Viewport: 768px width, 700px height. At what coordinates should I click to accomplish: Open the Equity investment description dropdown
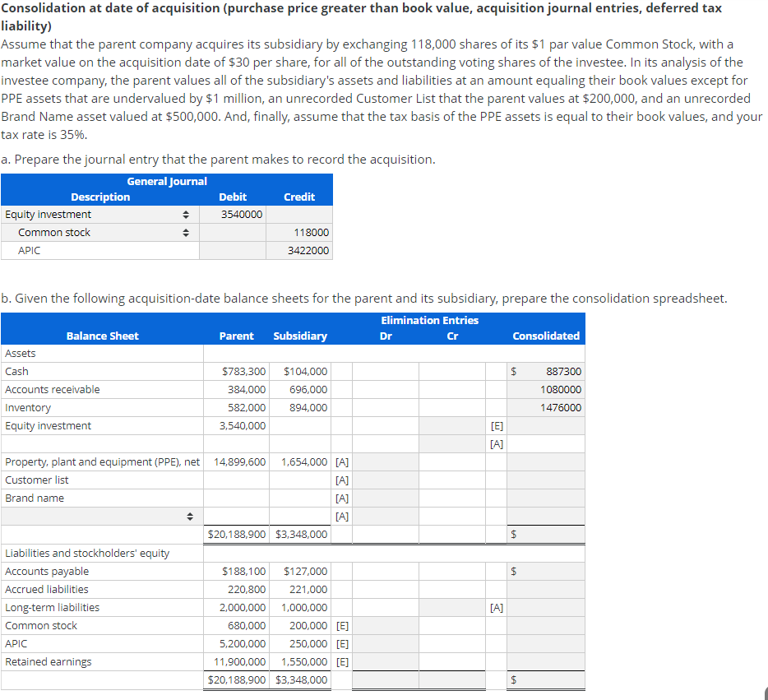(x=187, y=214)
